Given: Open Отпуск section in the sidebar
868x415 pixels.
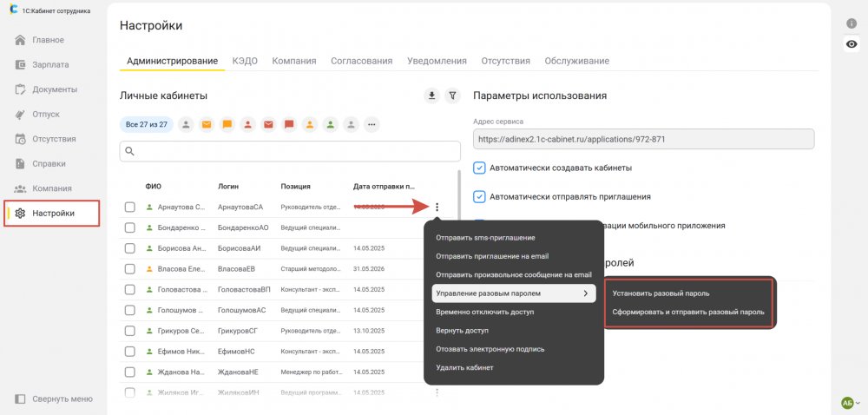Looking at the screenshot, I should pos(45,115).
